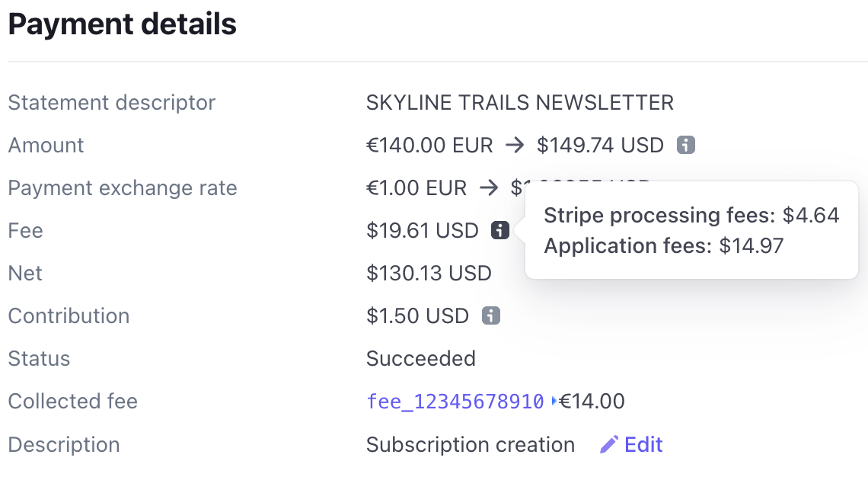Click the $149.74 USD converted amount

point(600,145)
